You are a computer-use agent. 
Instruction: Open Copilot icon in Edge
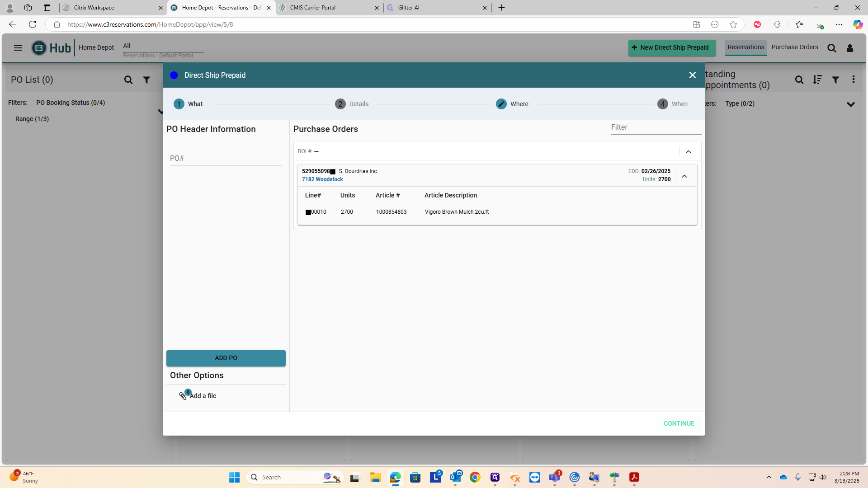coord(858,24)
